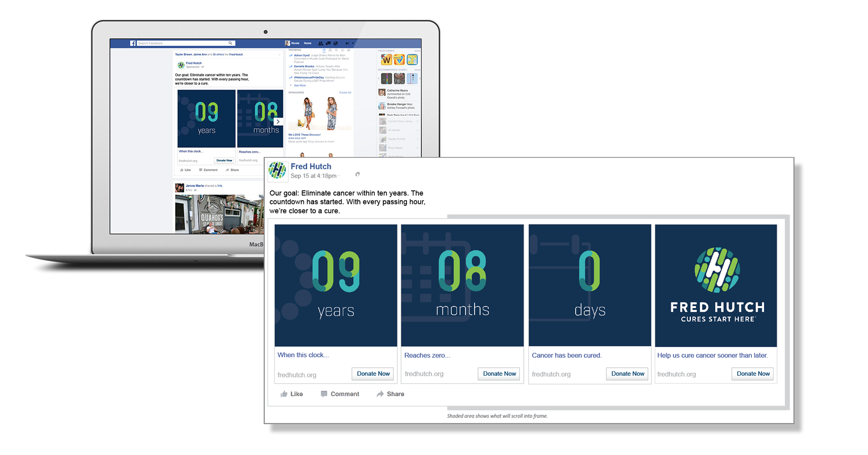Image resolution: width=868 pixels, height=455 pixels.
Task: Open privacy shortcuts lock icon in header
Action: pyautogui.click(x=346, y=43)
